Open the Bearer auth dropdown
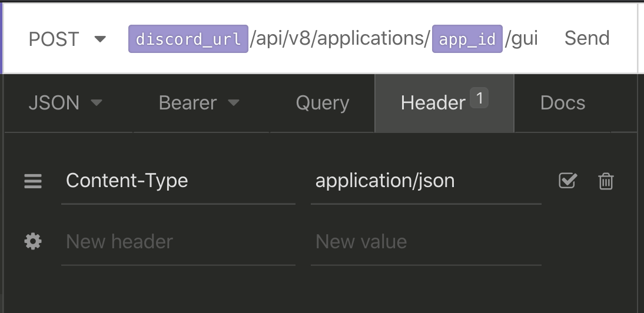644x313 pixels. point(199,103)
